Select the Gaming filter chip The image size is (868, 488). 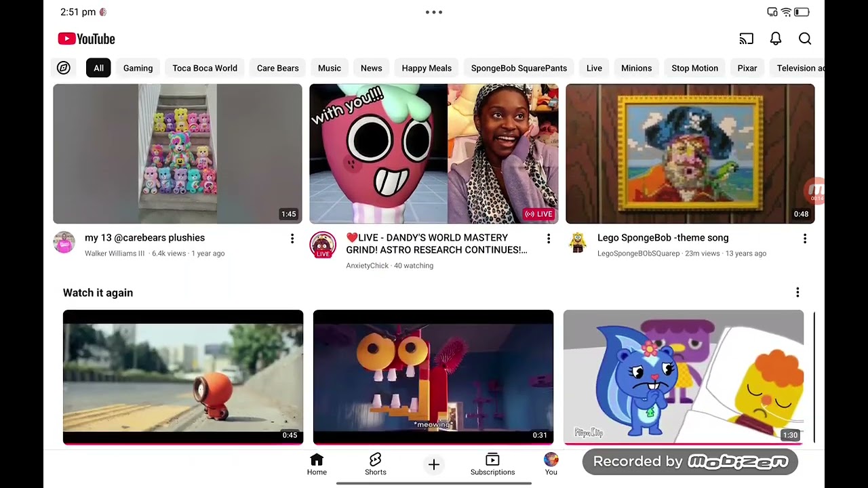tap(138, 68)
